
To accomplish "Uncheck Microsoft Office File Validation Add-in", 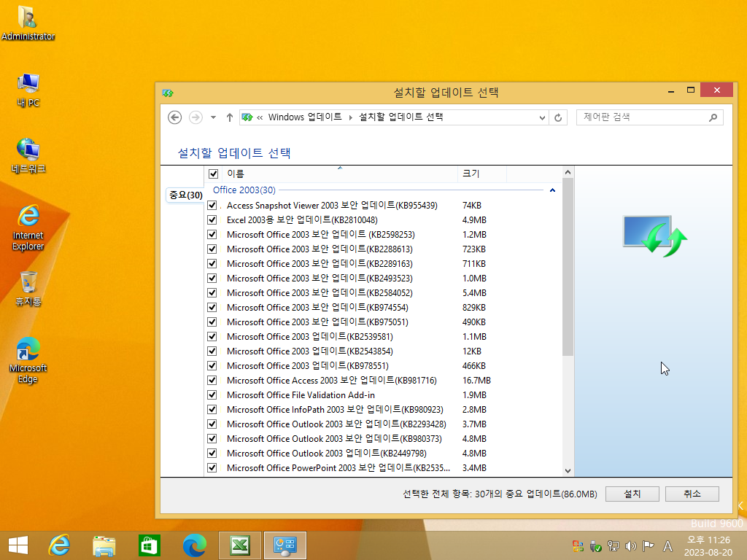I will point(212,394).
